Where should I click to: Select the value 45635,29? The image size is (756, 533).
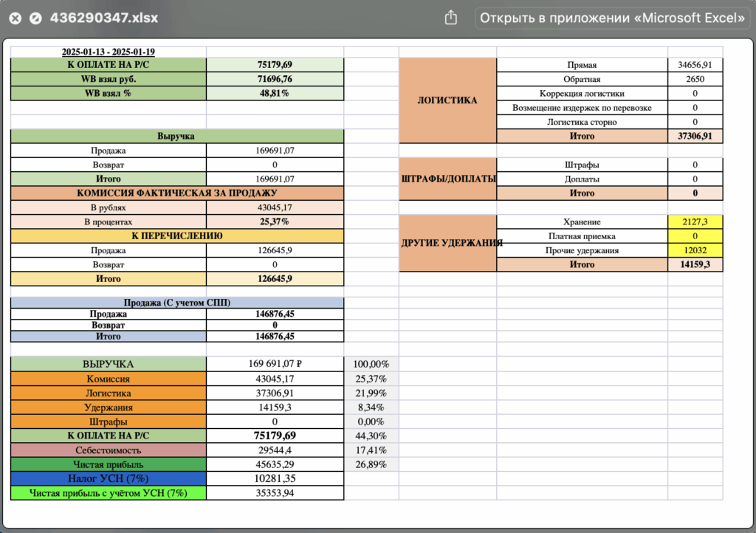click(x=275, y=464)
